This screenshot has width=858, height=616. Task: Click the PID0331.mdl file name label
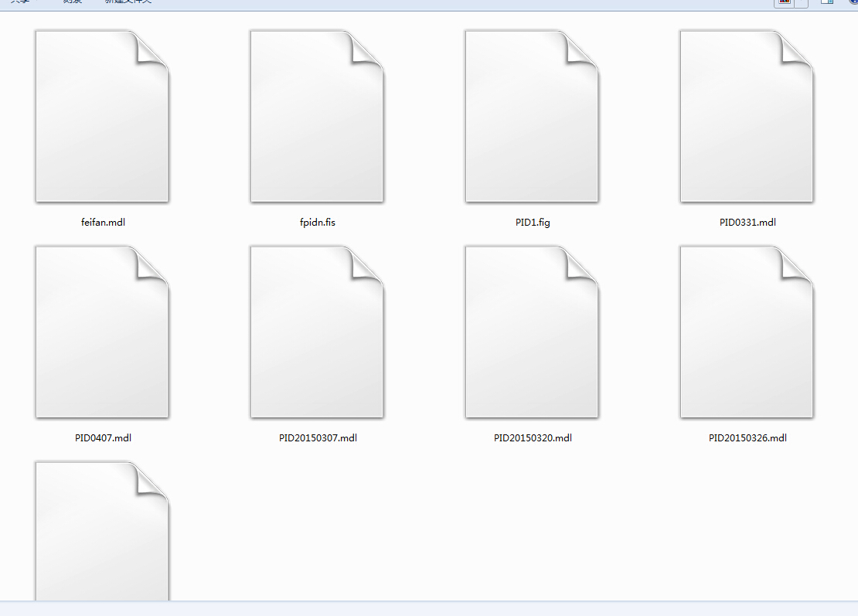tap(747, 222)
